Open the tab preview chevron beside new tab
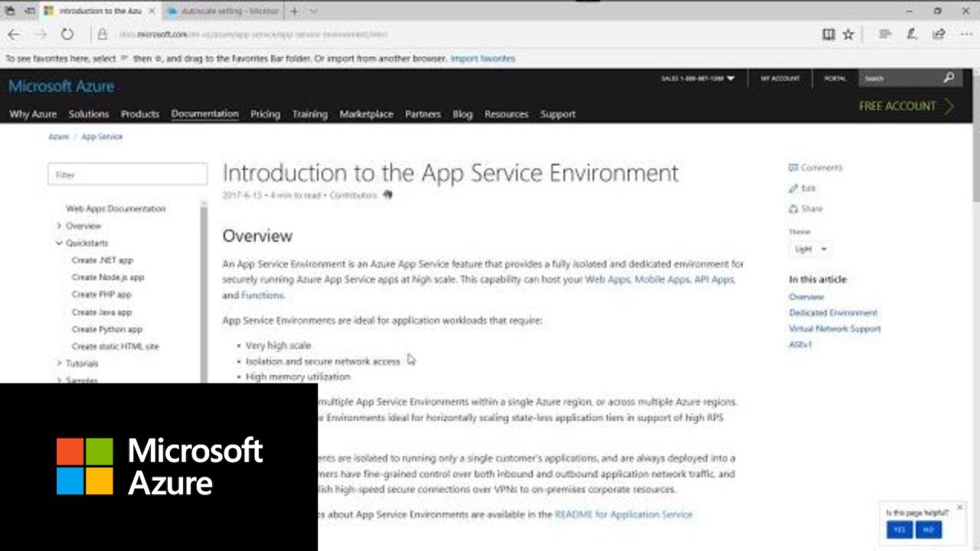This screenshot has height=551, width=980. pyautogui.click(x=314, y=11)
